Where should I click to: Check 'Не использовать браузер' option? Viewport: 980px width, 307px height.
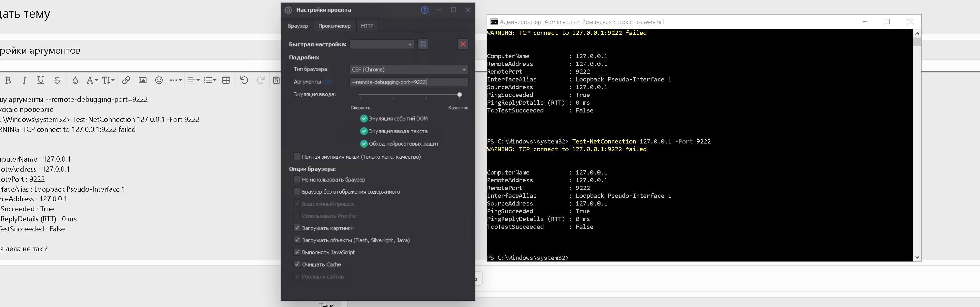(297, 179)
